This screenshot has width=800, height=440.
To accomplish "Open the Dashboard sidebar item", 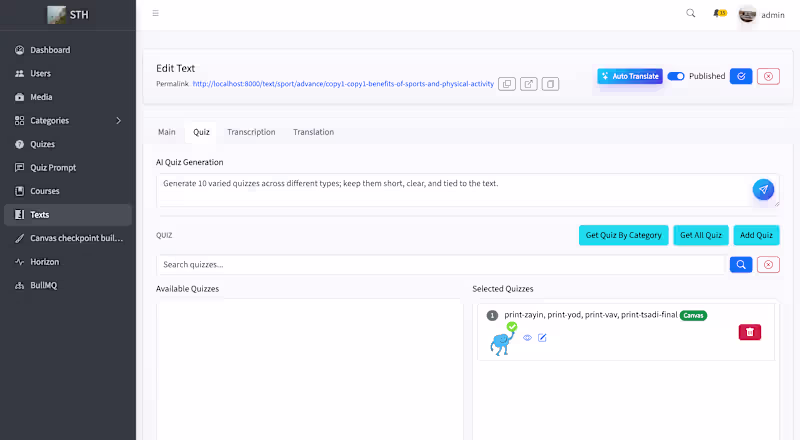I will (68, 50).
